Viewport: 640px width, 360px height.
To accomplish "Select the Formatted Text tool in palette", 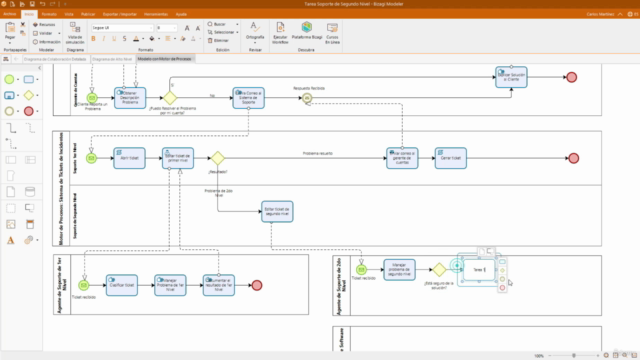I will (x=11, y=240).
